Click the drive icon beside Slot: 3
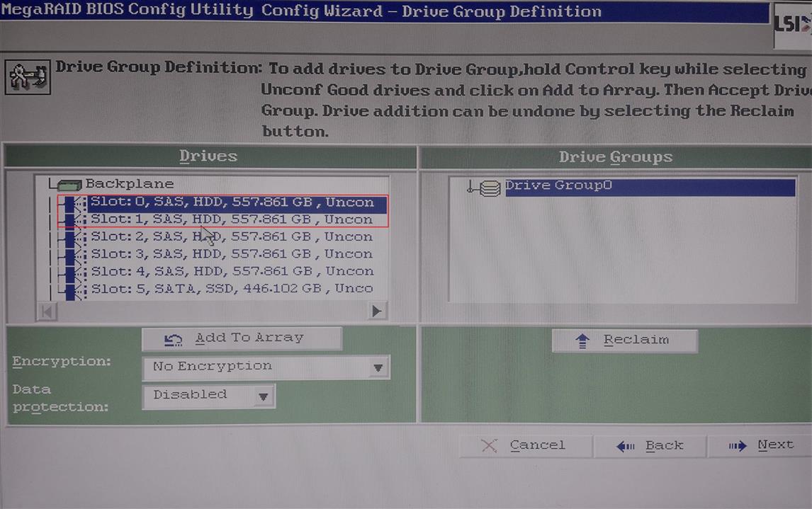The height and width of the screenshot is (509, 812). 72,256
